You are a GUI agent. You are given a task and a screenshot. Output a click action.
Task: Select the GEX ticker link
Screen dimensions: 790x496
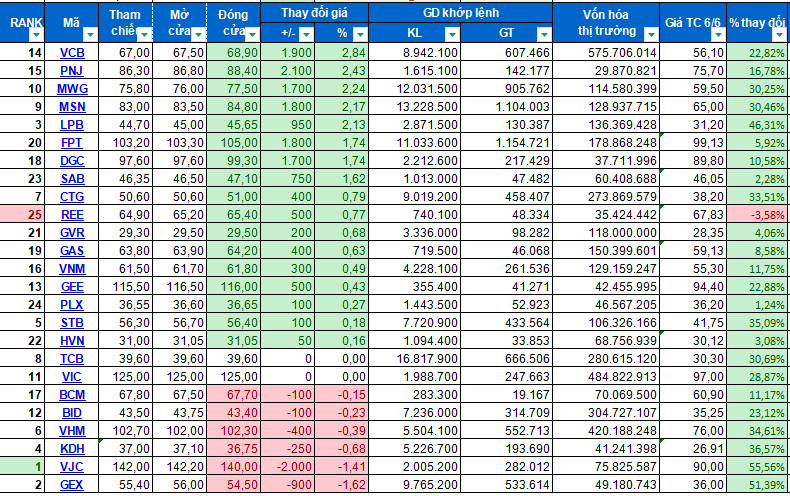(x=72, y=485)
